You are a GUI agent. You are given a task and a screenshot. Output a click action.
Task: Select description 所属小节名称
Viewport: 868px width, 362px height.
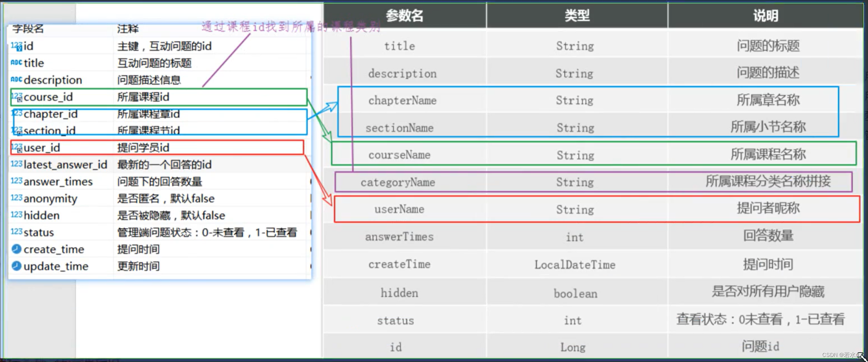768,127
